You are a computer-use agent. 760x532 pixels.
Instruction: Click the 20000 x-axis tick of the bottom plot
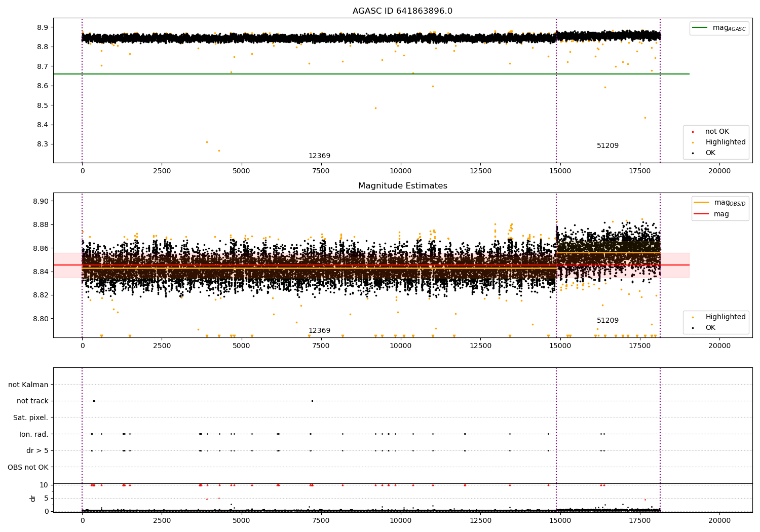719,520
